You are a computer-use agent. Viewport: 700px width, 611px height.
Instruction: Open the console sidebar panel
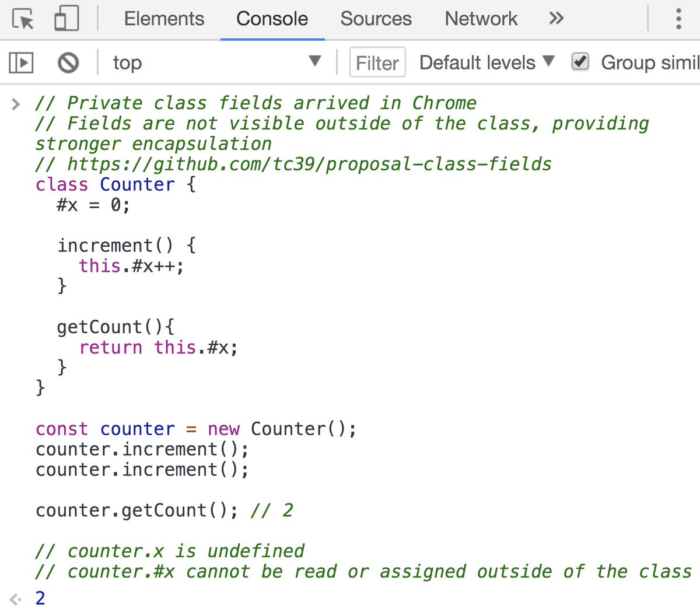coord(20,62)
